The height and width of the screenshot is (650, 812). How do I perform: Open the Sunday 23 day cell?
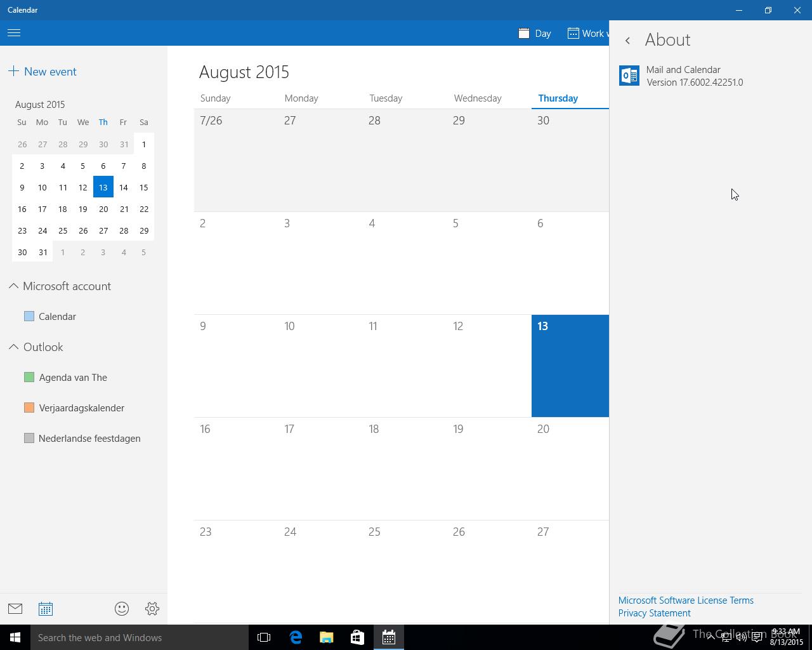236,572
